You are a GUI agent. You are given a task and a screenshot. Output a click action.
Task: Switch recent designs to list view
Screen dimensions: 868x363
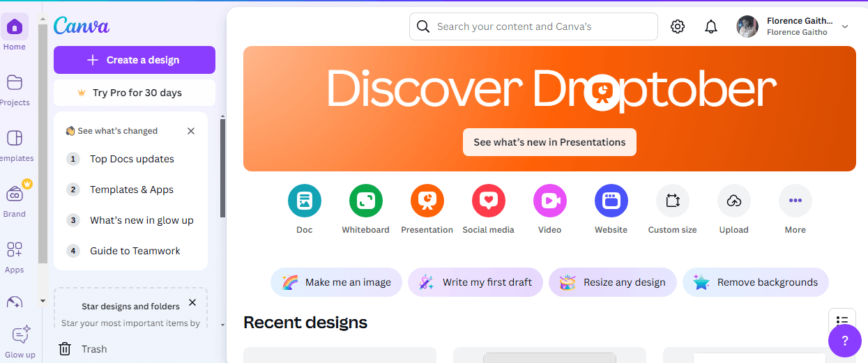(x=842, y=321)
